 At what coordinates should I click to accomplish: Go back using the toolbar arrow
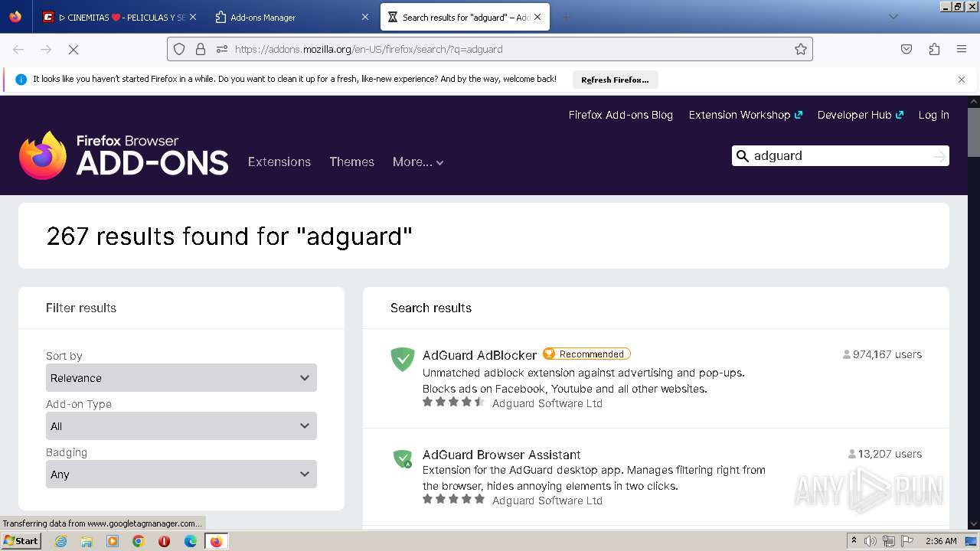pyautogui.click(x=18, y=49)
